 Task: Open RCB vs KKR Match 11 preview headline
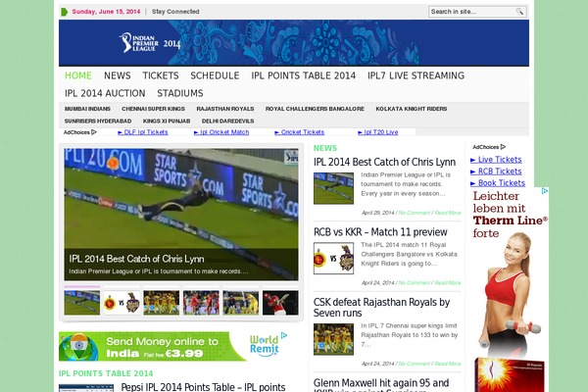click(x=380, y=232)
